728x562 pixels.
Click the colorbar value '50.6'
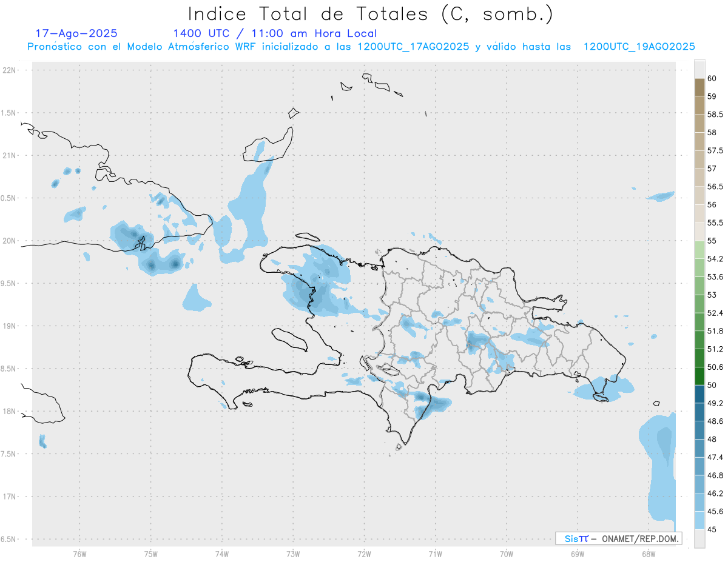(x=715, y=367)
